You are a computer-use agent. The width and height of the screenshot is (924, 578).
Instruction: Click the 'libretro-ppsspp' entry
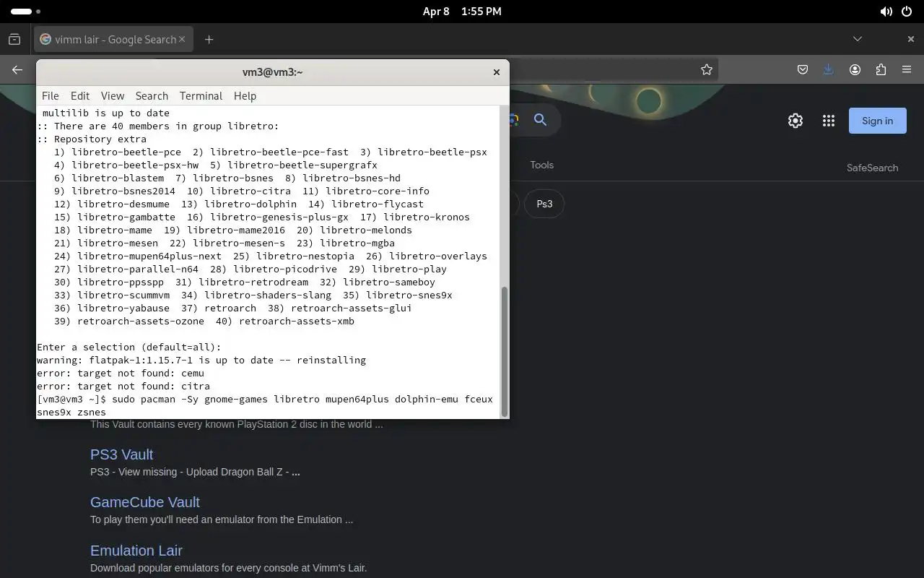pyautogui.click(x=121, y=282)
